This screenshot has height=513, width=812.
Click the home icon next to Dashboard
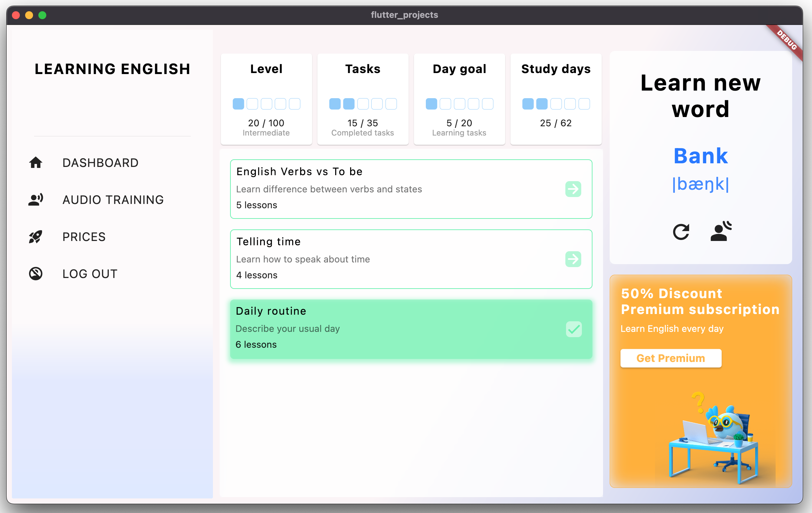pos(35,163)
